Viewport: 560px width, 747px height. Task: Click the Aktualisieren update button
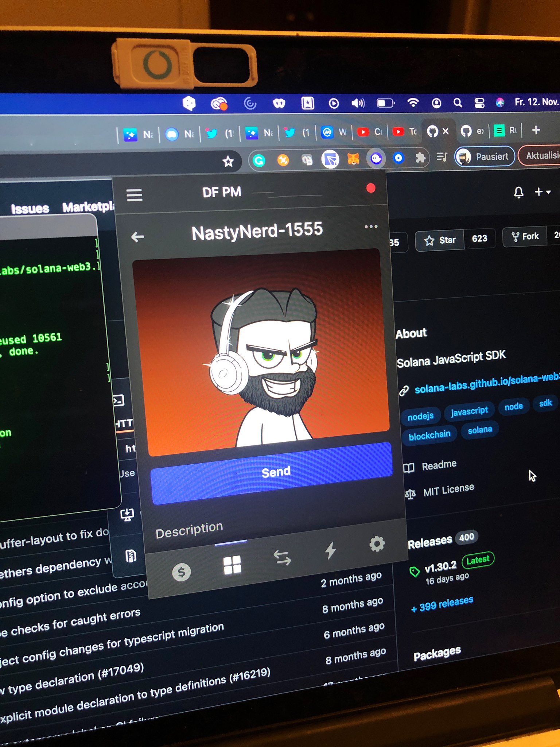[x=539, y=156]
